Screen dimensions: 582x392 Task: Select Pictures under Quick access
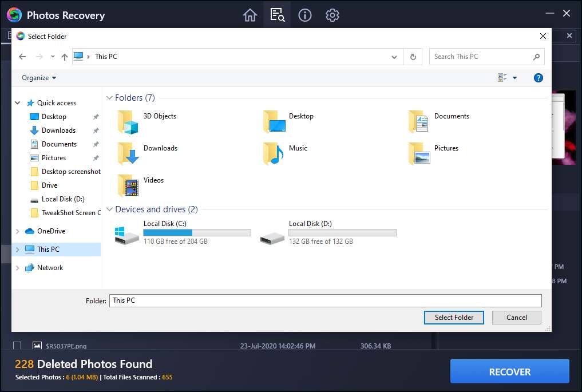point(53,158)
